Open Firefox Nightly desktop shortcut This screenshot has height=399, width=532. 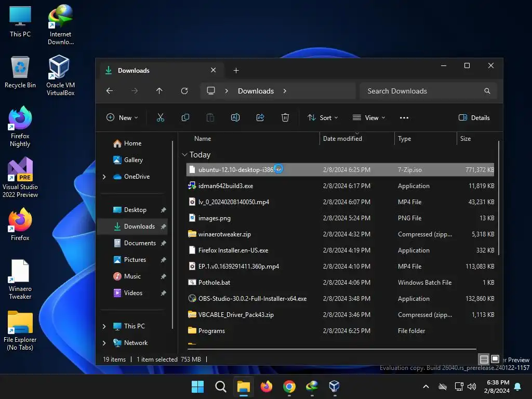tap(20, 126)
